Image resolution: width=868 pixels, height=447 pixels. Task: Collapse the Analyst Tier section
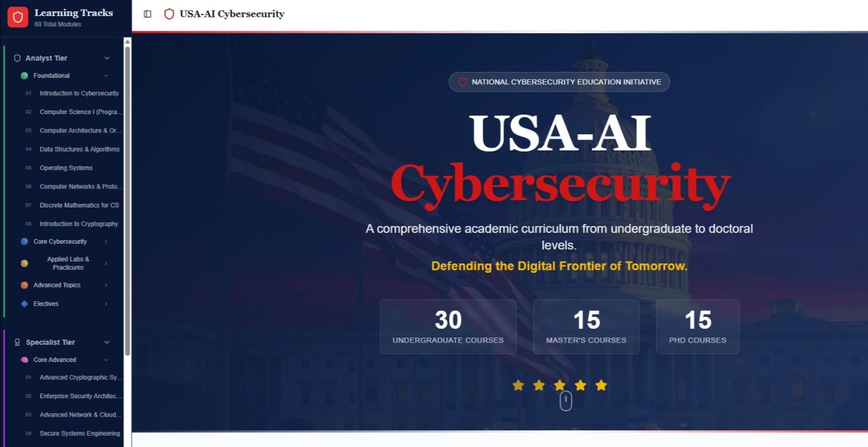[x=107, y=58]
